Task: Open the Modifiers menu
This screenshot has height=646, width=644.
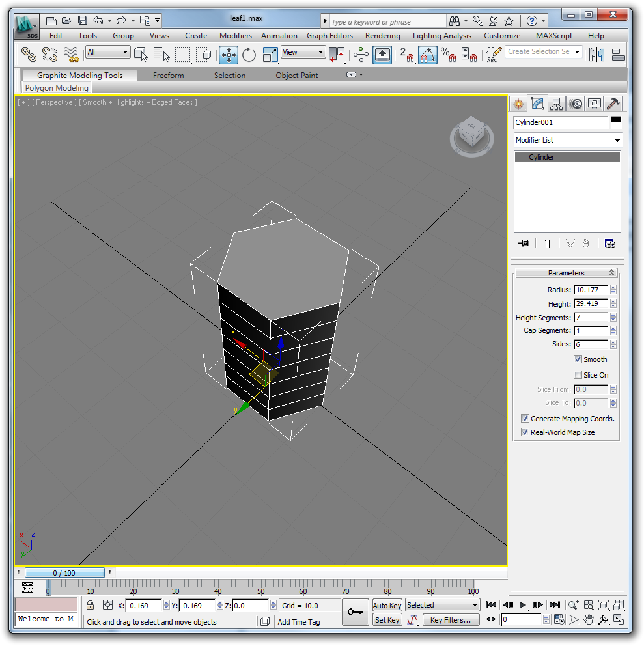Action: [235, 36]
